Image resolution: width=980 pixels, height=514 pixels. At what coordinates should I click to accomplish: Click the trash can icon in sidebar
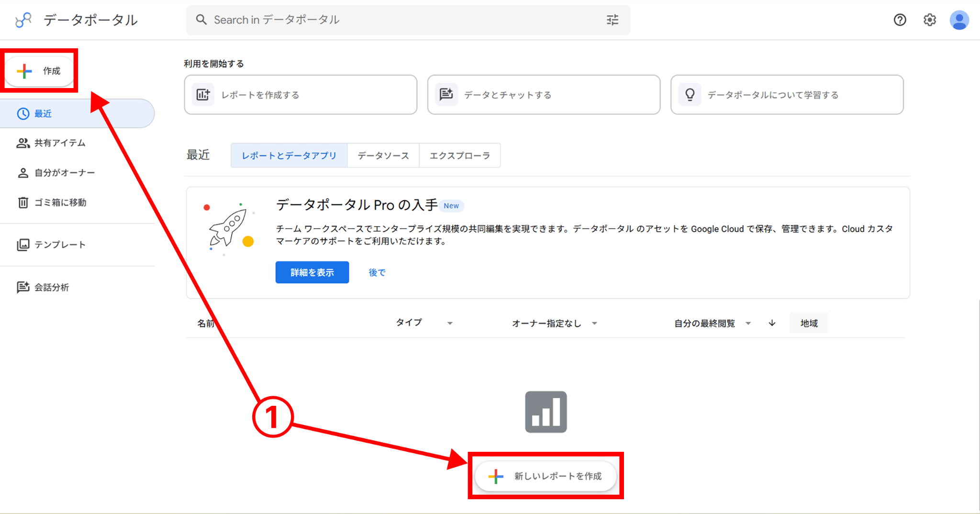23,202
